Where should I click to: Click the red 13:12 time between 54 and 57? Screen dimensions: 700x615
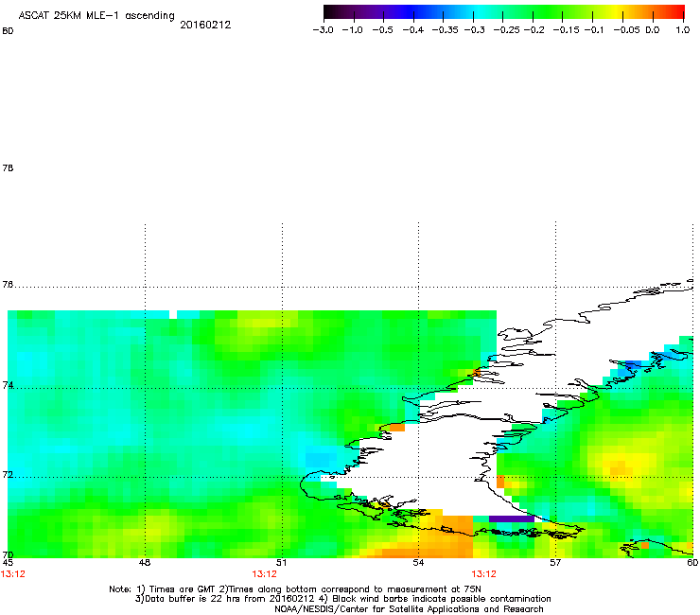(x=484, y=574)
